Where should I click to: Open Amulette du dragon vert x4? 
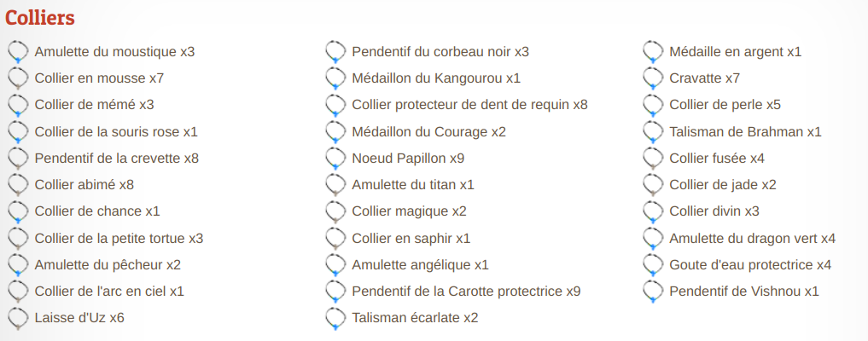point(752,238)
